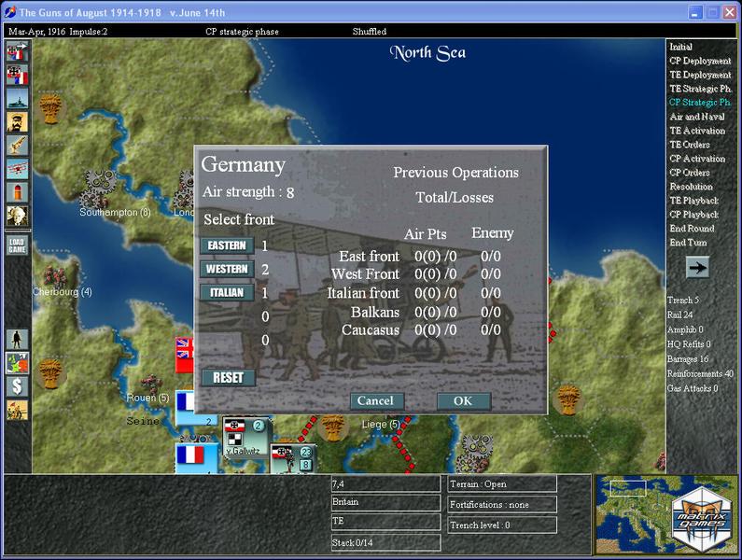Click the artillery cannon icon in left toolbar
This screenshot has height=560, width=742.
click(x=17, y=145)
